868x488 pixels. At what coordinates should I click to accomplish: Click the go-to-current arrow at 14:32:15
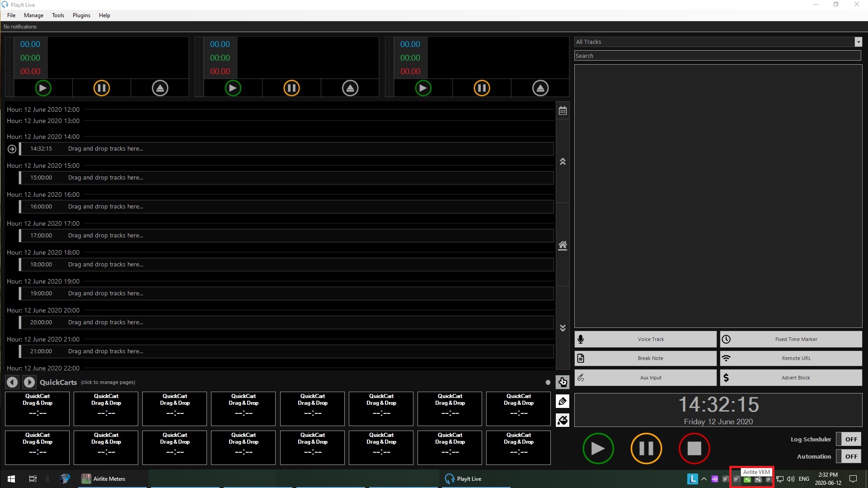[12, 149]
